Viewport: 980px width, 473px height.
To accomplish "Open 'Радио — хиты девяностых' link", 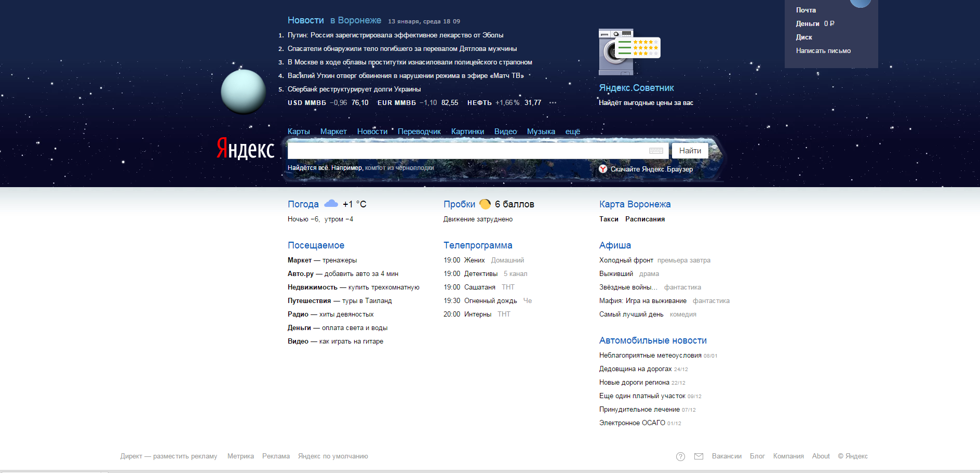I will click(x=330, y=314).
